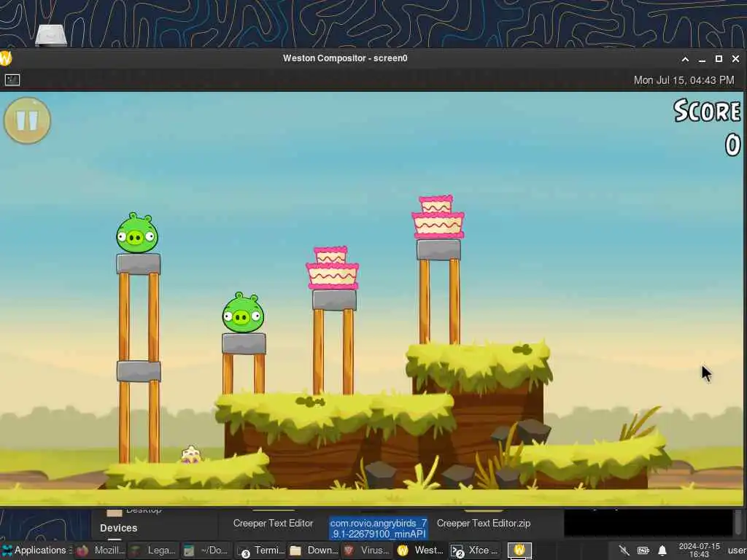747x560 pixels.
Task: Switch to the Xfce terminal taskbar group
Action: pyautogui.click(x=474, y=551)
